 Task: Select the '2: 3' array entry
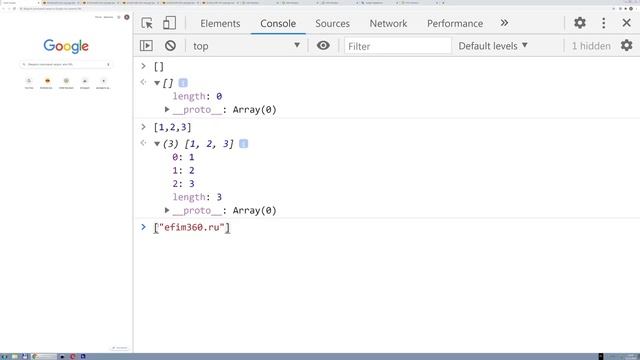183,184
